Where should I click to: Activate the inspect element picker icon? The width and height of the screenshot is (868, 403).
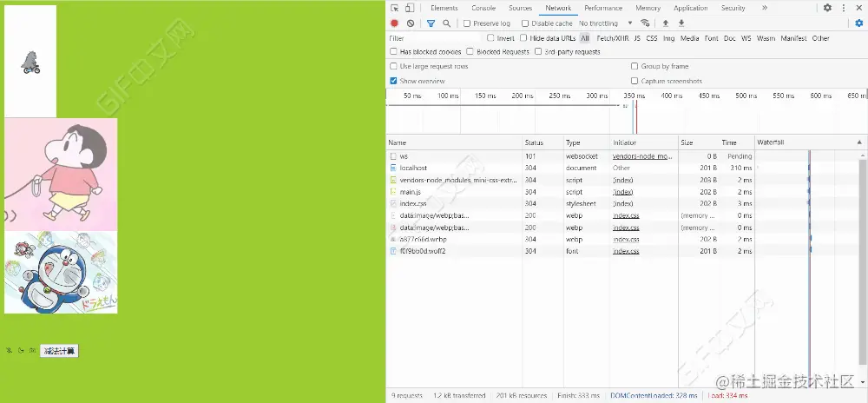tap(395, 8)
